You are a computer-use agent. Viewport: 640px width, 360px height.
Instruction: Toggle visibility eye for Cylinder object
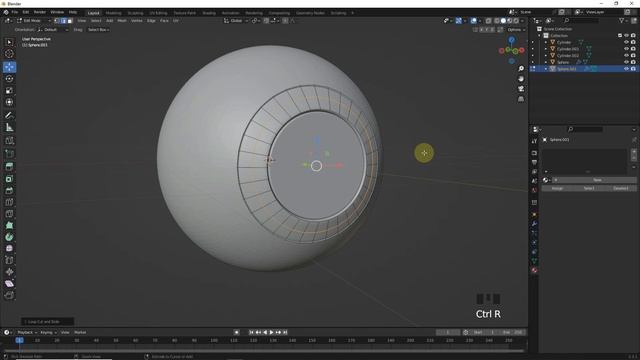coord(627,42)
